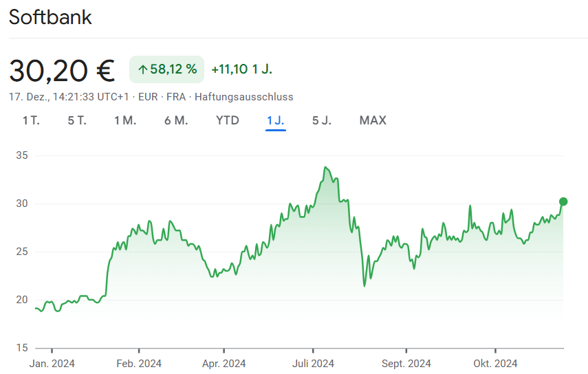Click the 30 y-axis label
This screenshot has height=374, width=588.
click(22, 203)
